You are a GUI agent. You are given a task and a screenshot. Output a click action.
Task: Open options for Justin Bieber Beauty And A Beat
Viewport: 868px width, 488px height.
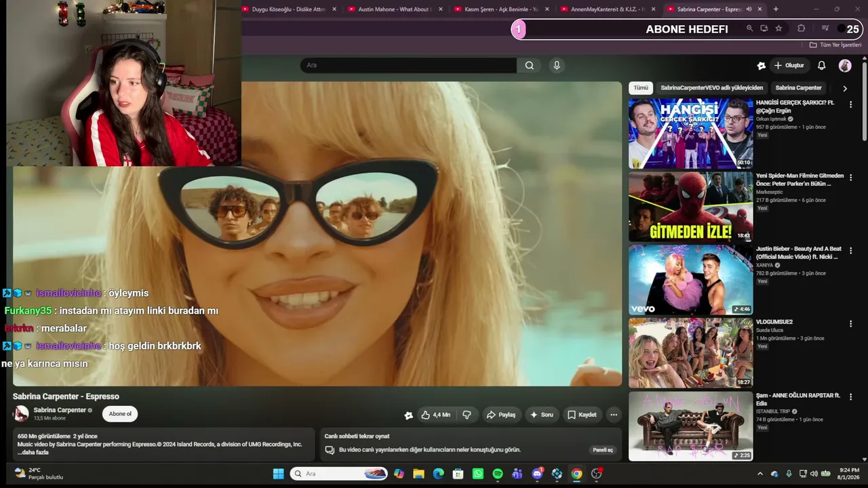pyautogui.click(x=850, y=251)
